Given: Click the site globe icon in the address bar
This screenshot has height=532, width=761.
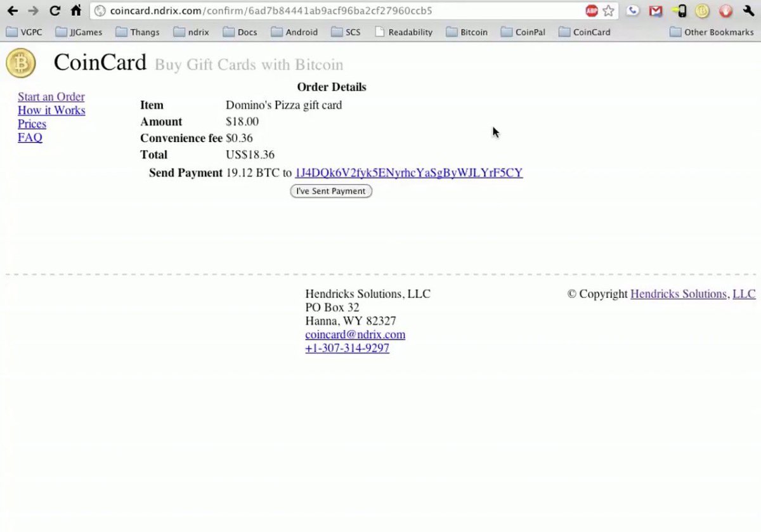Looking at the screenshot, I should coord(100,11).
